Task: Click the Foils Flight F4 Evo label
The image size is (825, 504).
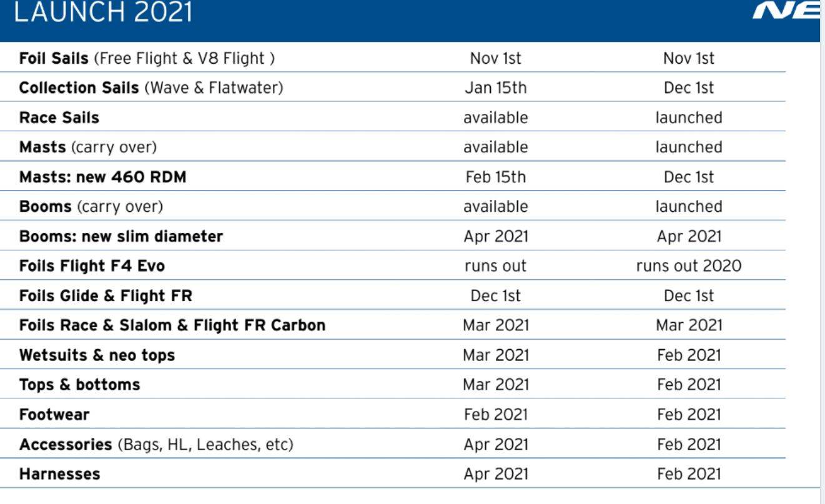Action: coord(92,266)
